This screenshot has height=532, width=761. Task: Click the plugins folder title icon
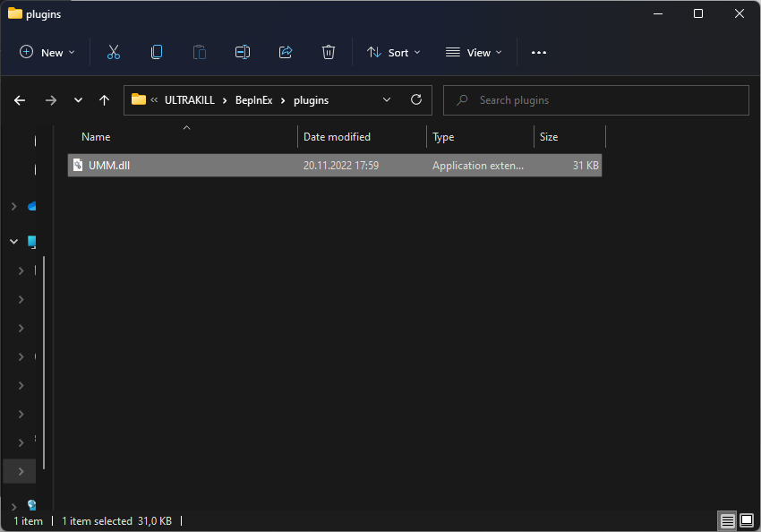[x=15, y=13]
